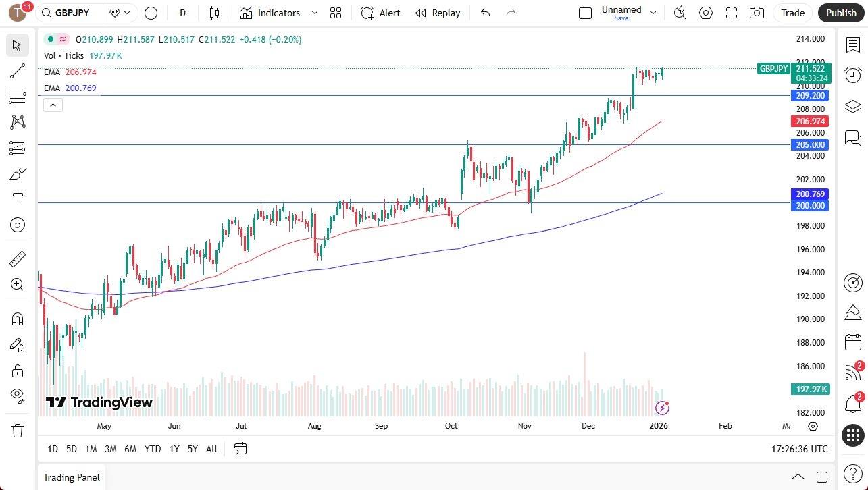Pick the Brush drawing tool
868x490 pixels.
[17, 173]
